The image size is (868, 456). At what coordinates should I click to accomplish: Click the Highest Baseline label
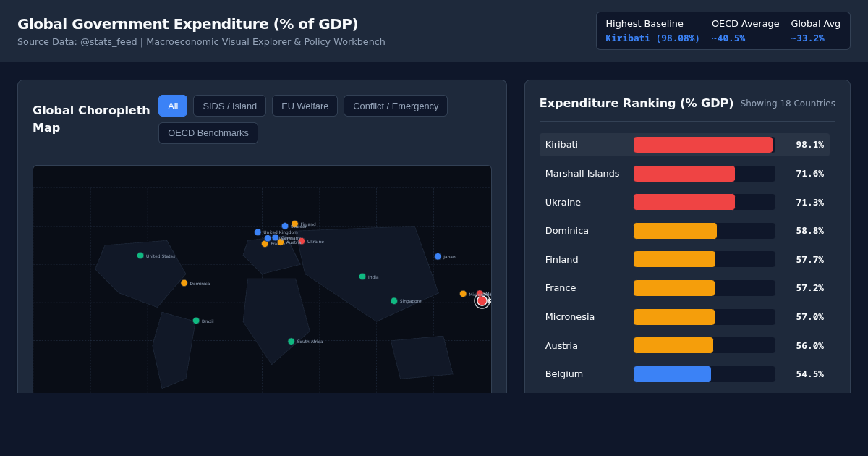pos(644,23)
